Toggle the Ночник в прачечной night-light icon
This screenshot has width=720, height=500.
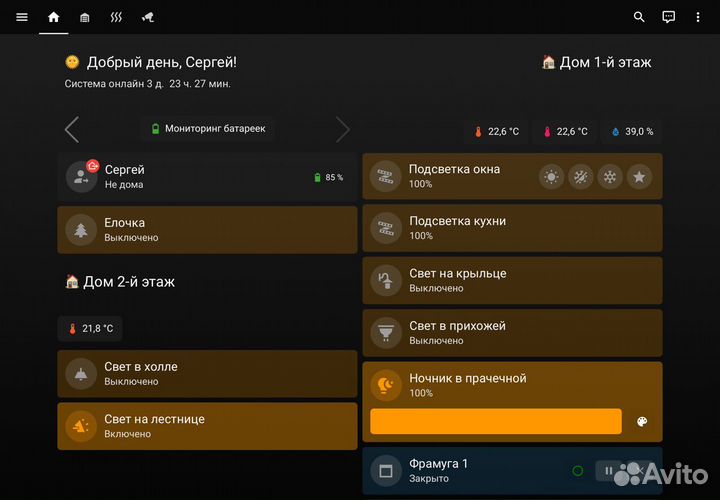tap(386, 385)
